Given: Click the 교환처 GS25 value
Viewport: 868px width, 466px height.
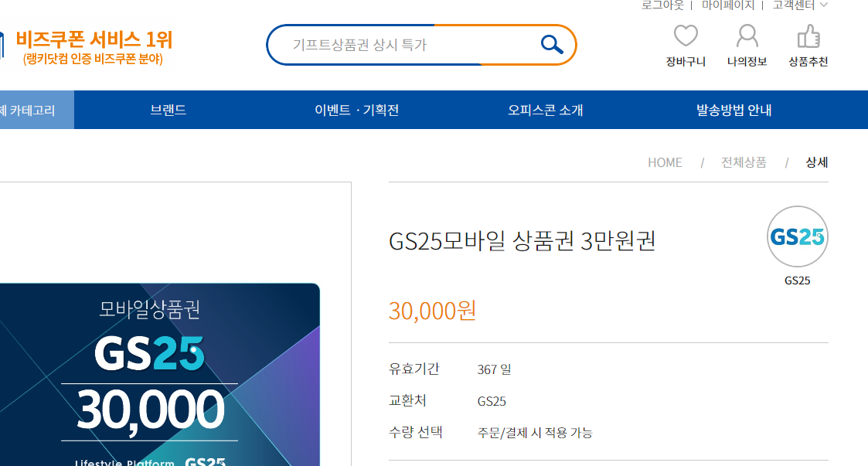Looking at the screenshot, I should click(x=492, y=401).
